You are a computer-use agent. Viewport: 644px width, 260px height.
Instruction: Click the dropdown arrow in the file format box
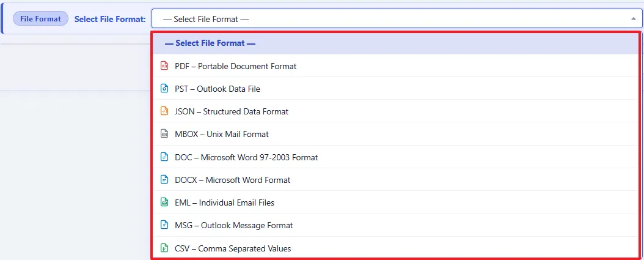pos(633,18)
